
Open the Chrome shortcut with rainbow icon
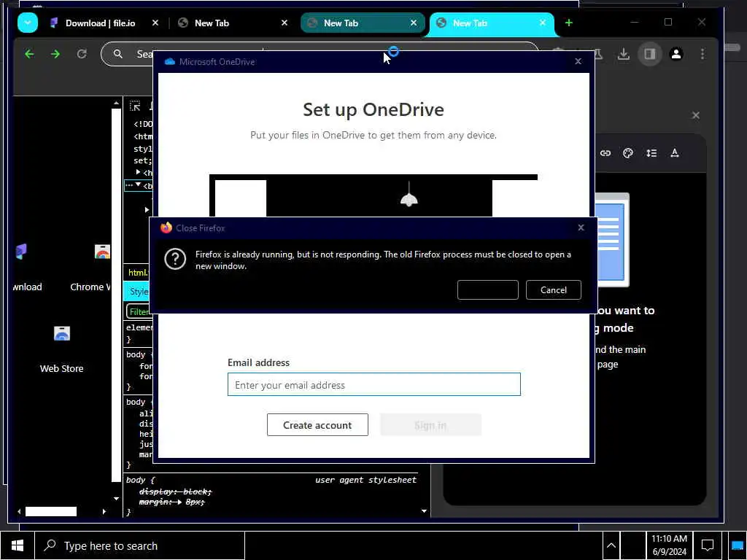tap(102, 252)
